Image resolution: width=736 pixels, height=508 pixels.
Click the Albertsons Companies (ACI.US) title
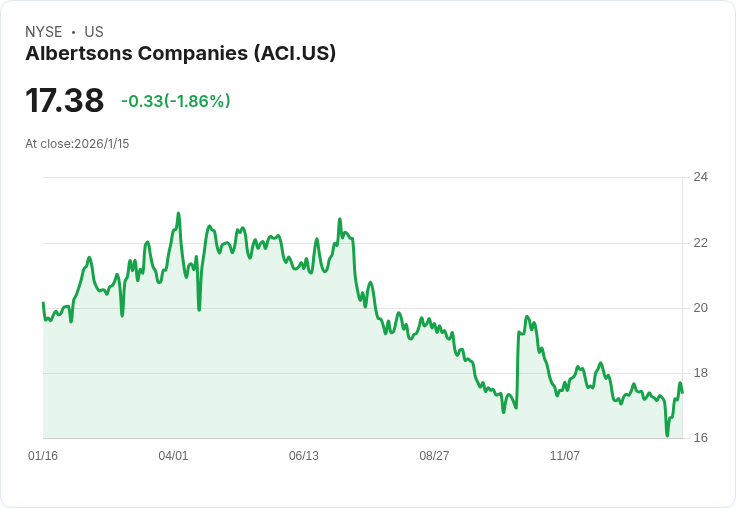181,54
